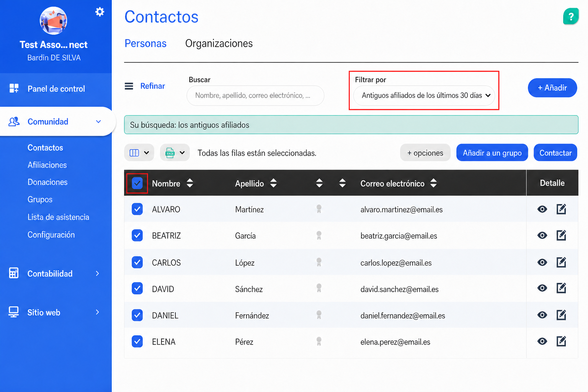Uncheck the BEATRIZ row checkbox

[137, 235]
